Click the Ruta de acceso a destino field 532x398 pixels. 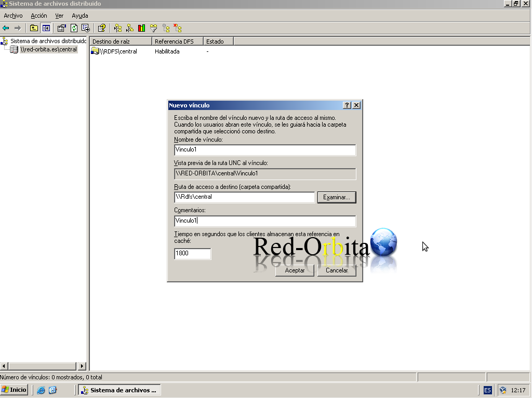pos(244,197)
